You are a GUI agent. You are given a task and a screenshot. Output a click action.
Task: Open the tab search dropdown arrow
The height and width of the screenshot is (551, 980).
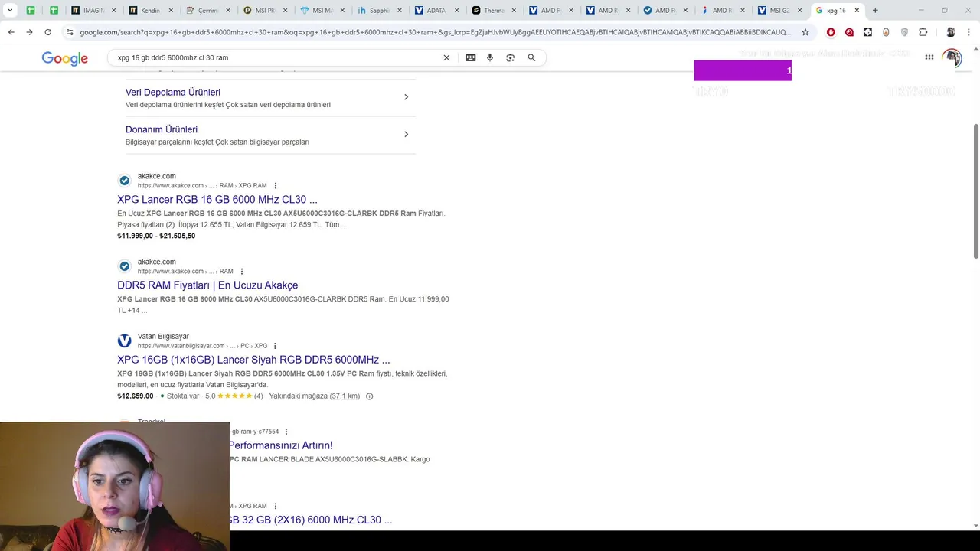[10, 11]
